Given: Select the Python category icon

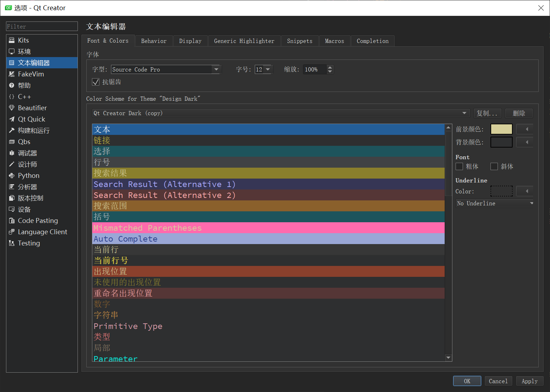Looking at the screenshot, I should tap(12, 175).
